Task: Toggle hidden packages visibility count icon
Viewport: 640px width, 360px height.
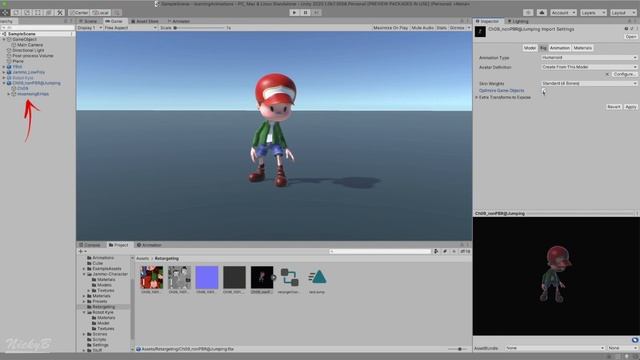Action: (x=465, y=251)
